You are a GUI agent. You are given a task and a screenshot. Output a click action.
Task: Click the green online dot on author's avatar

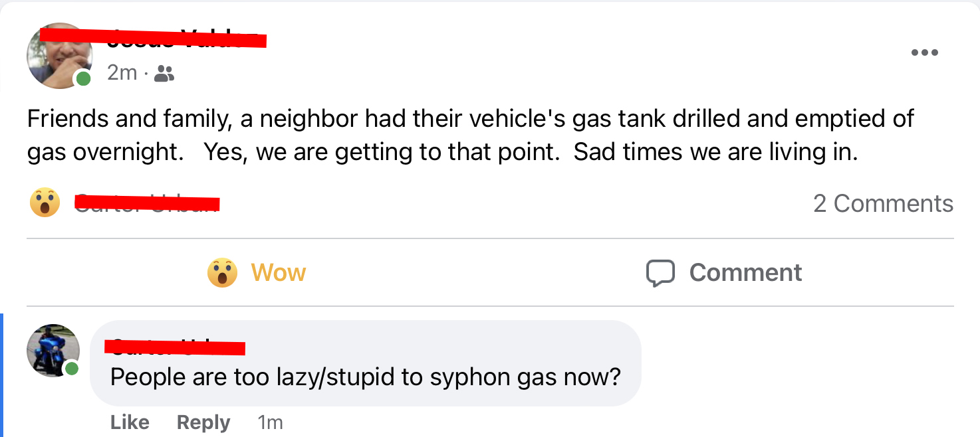pos(83,79)
